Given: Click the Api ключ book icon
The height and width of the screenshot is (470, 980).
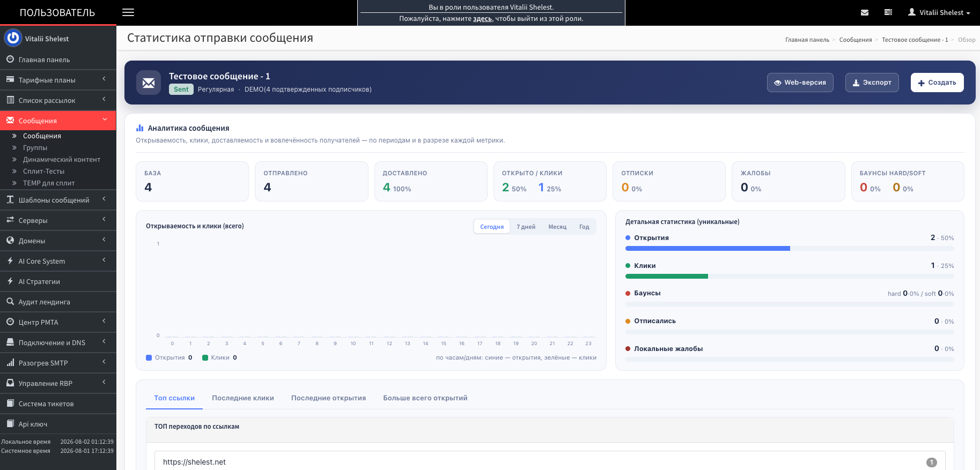Looking at the screenshot, I should tap(10, 423).
